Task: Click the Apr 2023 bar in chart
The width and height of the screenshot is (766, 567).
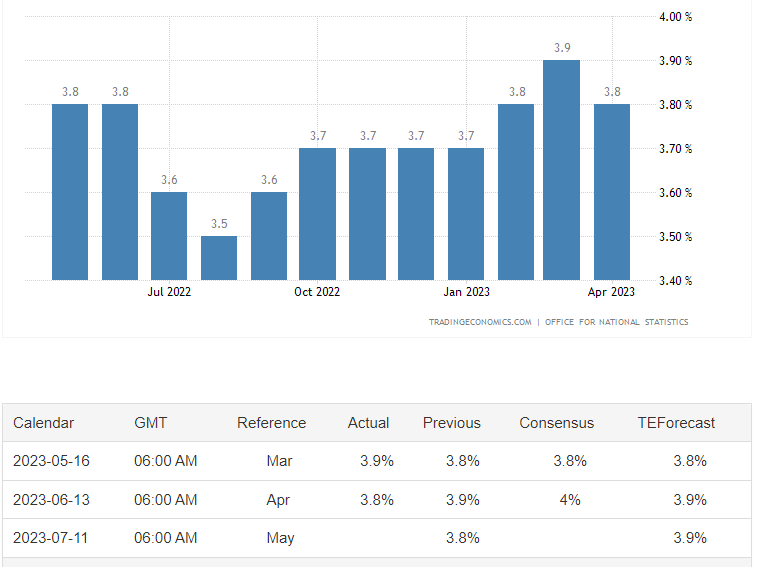Action: click(x=611, y=192)
